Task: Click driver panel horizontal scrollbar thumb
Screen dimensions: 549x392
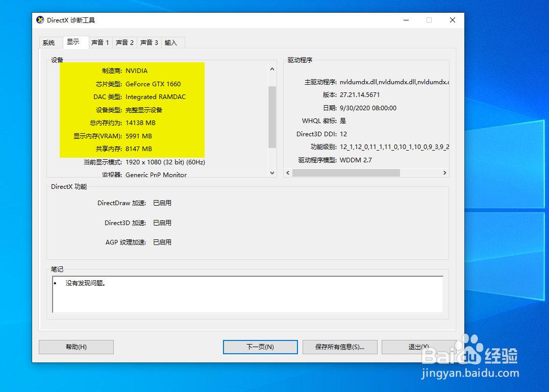Action: click(x=346, y=173)
